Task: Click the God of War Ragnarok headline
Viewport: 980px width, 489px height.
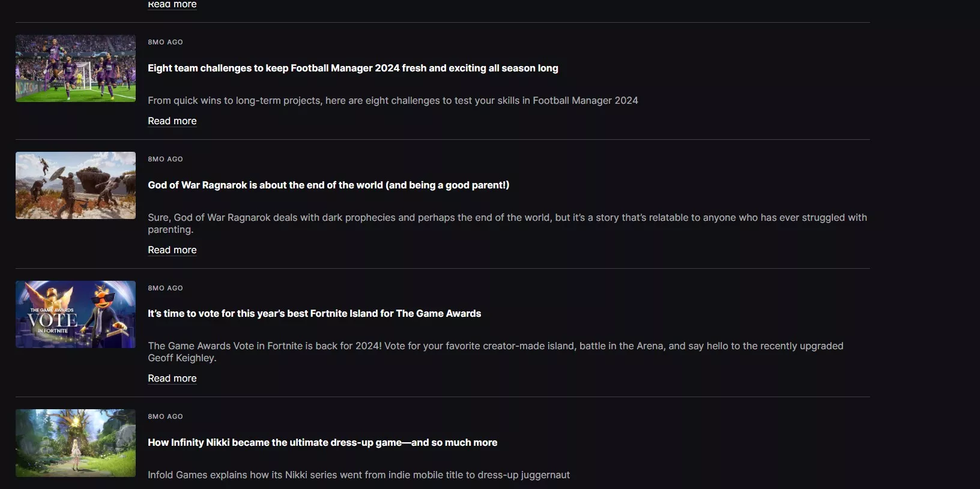Action: coord(328,185)
